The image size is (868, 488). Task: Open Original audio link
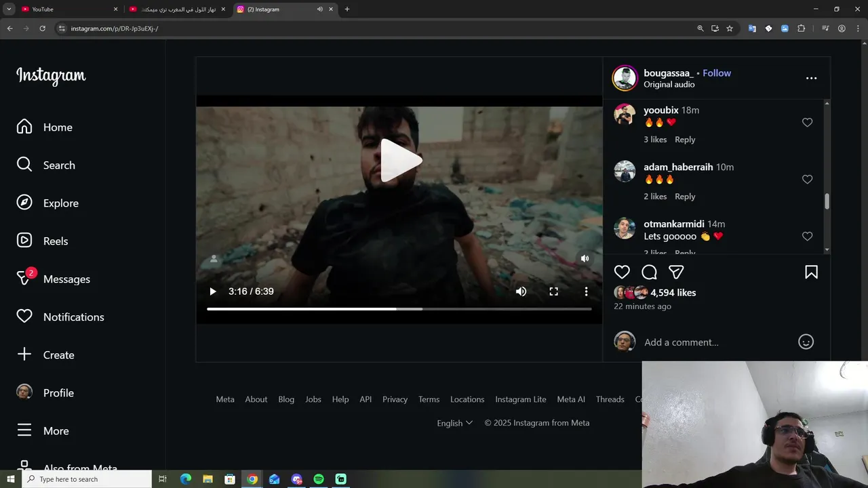point(669,85)
